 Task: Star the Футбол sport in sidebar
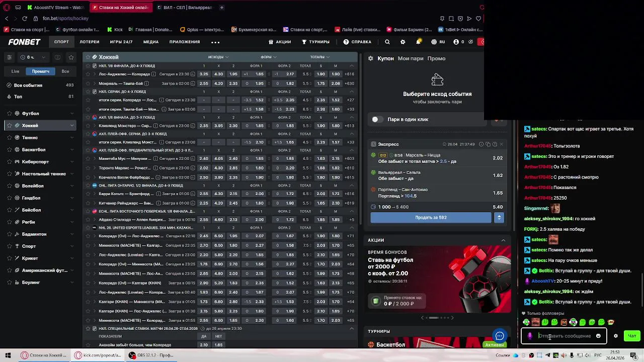9,114
